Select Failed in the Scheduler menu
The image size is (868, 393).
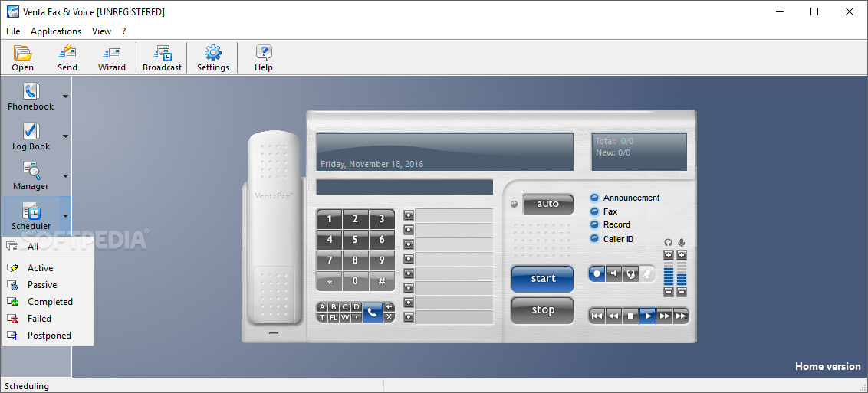pos(48,319)
